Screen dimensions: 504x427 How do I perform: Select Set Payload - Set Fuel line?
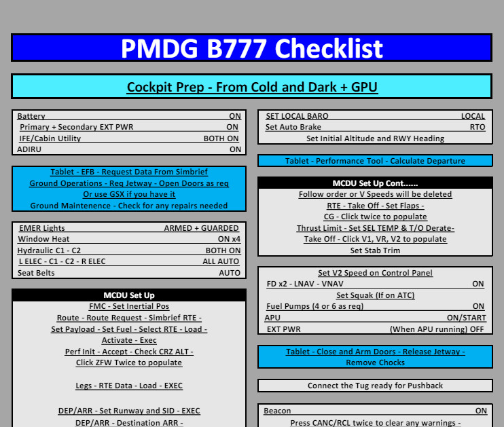point(129,329)
